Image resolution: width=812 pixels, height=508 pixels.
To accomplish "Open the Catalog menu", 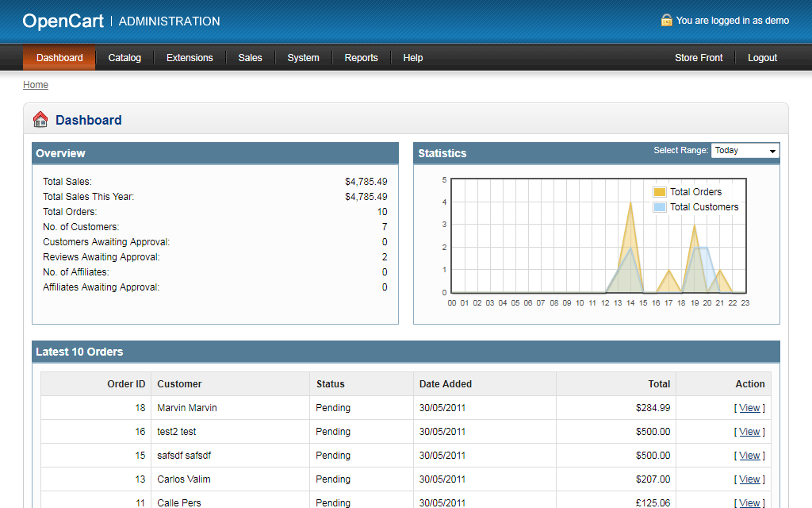I will 124,58.
